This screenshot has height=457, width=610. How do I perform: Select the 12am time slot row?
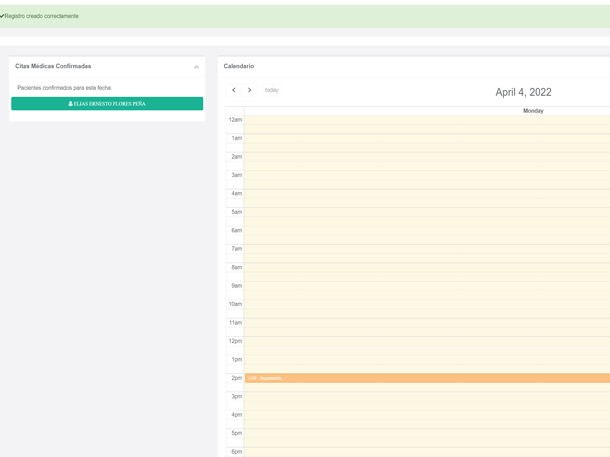427,120
